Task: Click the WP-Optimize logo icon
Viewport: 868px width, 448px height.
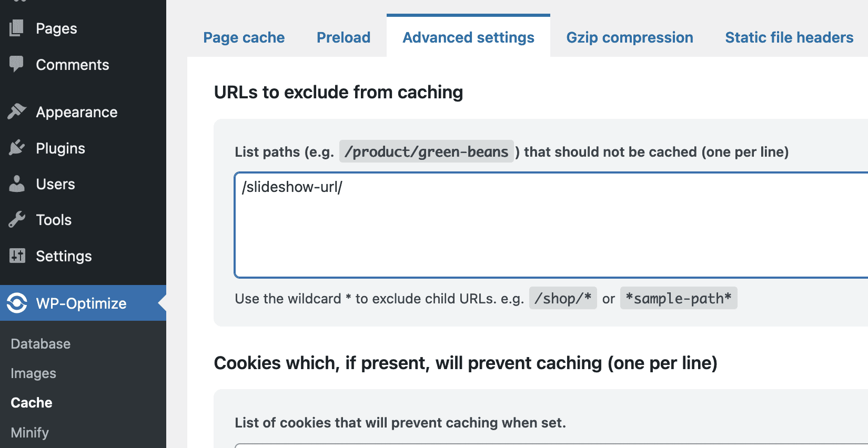Action: coord(17,303)
